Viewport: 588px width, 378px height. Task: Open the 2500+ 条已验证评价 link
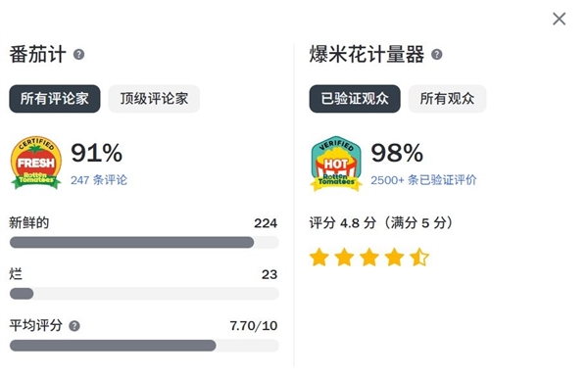tap(423, 180)
